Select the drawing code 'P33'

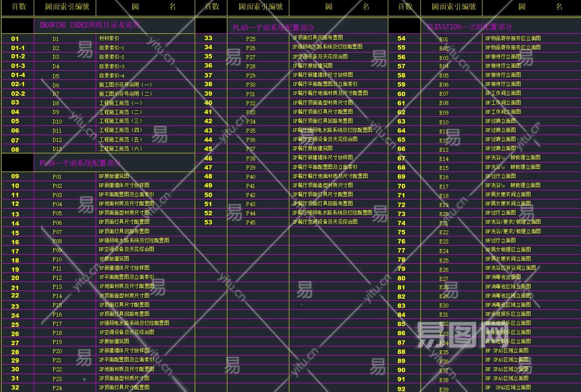click(251, 112)
